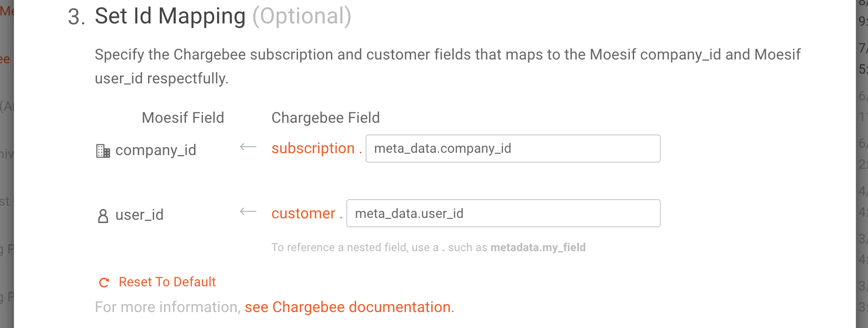Click the company_id field label
This screenshot has width=868, height=328.
pos(156,150)
